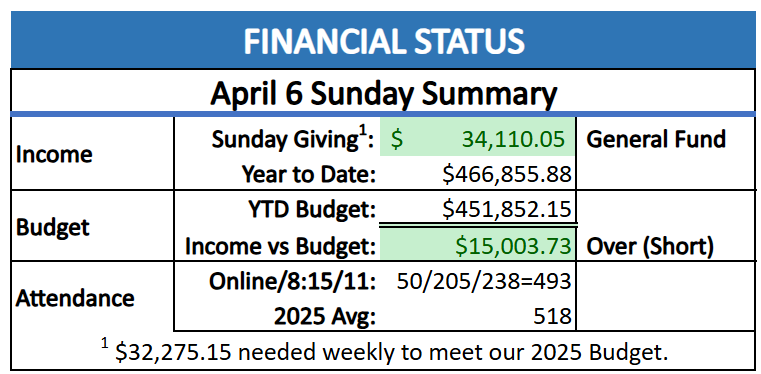
Task: Click the Income row label
Action: click(54, 154)
